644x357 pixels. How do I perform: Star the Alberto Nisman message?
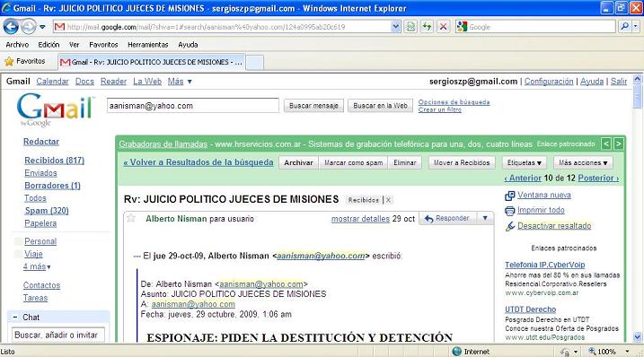(131, 218)
